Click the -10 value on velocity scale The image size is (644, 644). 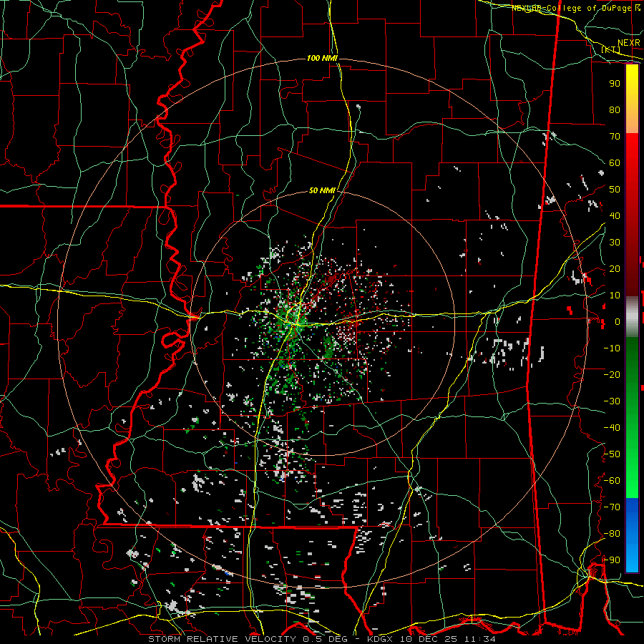tap(612, 348)
